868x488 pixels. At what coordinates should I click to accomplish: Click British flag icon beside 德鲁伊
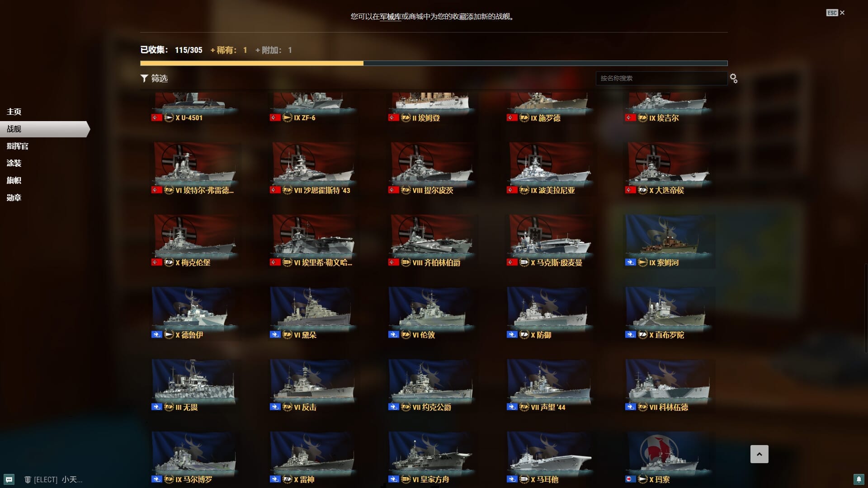tap(156, 335)
